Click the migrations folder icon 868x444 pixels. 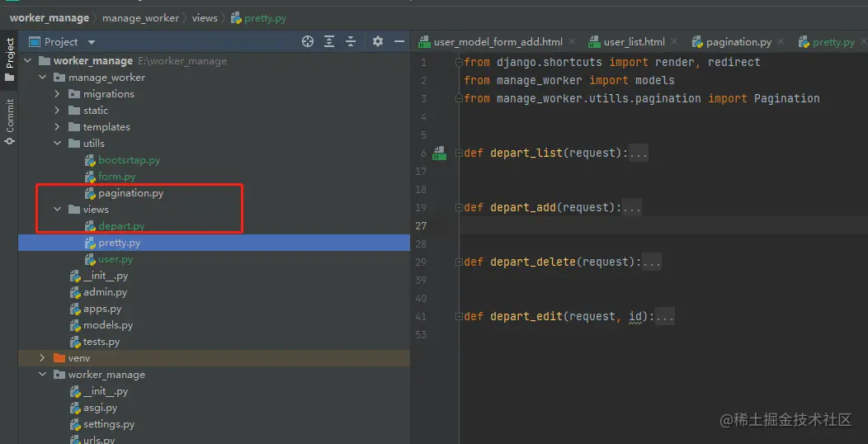click(x=74, y=94)
